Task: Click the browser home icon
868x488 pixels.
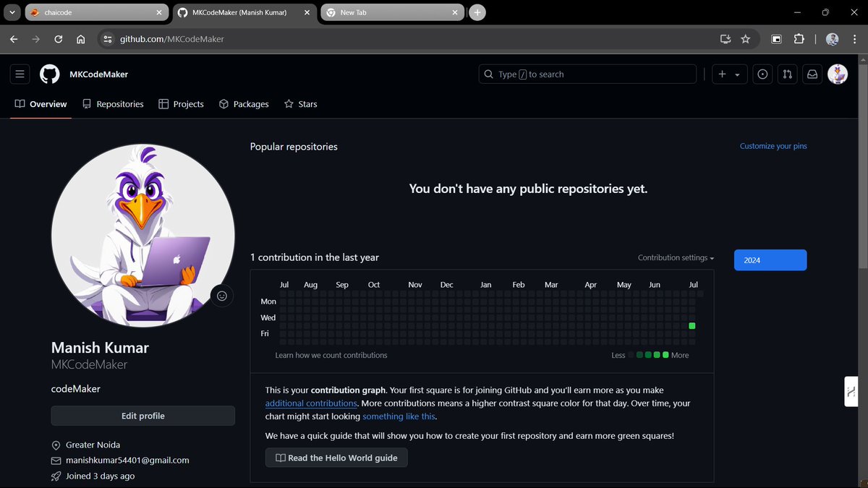Action: tap(80, 39)
